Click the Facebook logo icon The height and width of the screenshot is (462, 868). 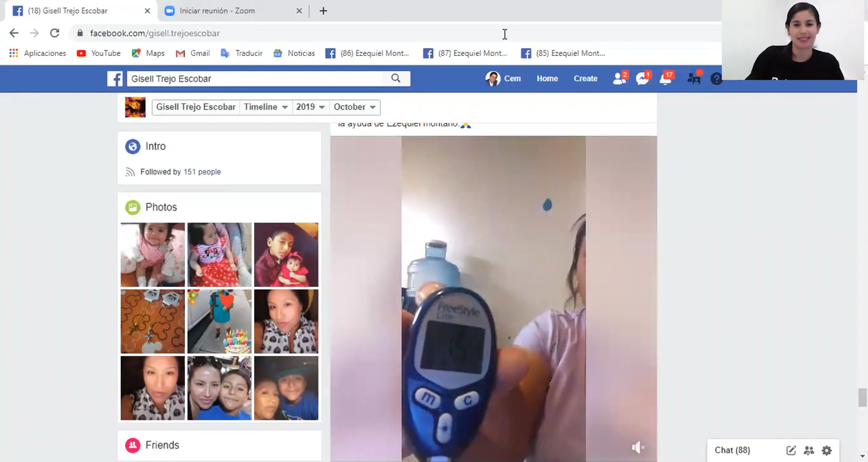coord(115,79)
